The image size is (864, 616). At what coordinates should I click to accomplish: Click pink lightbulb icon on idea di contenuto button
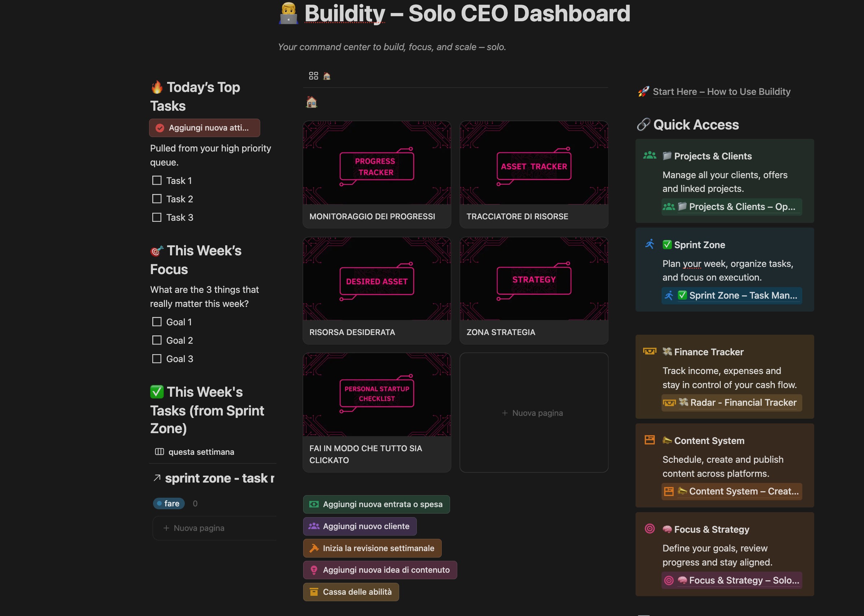point(314,570)
